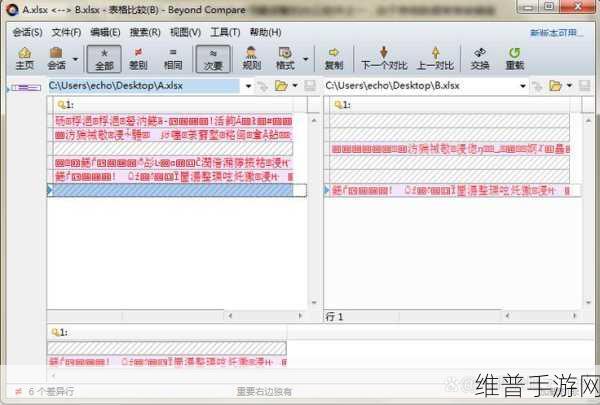Click the B.xlsx path input field
Screen dimensions: 600x405
click(x=420, y=86)
